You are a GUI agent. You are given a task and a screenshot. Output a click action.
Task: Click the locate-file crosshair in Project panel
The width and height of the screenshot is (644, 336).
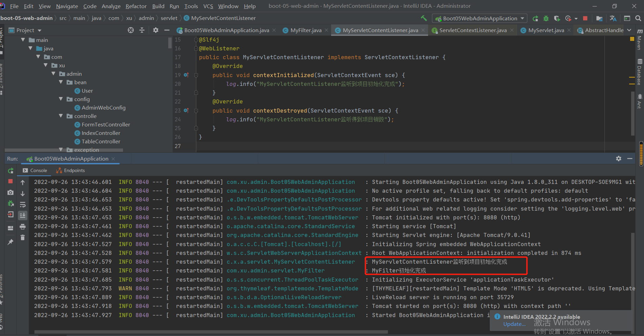[131, 30]
